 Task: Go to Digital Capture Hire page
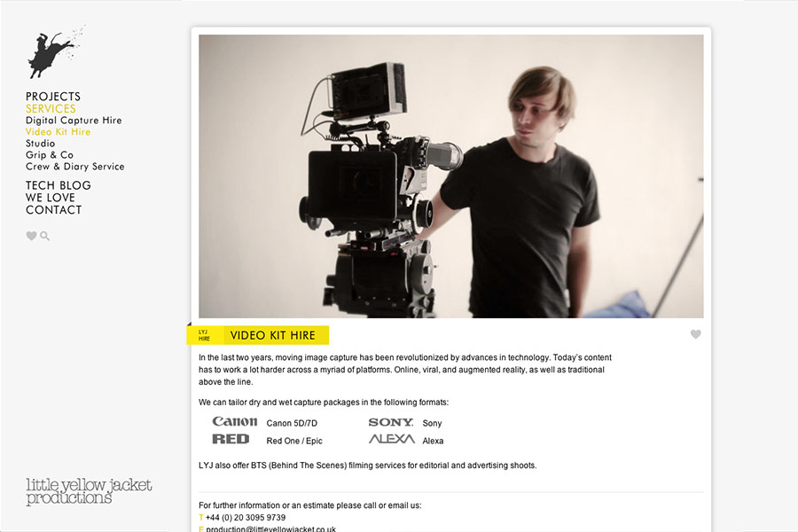click(x=74, y=121)
